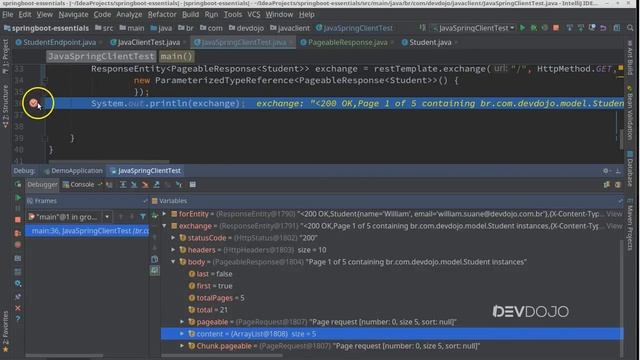The height and width of the screenshot is (360, 640).
Task: Click Step Into icon in debugger toolbar
Action: point(134,184)
